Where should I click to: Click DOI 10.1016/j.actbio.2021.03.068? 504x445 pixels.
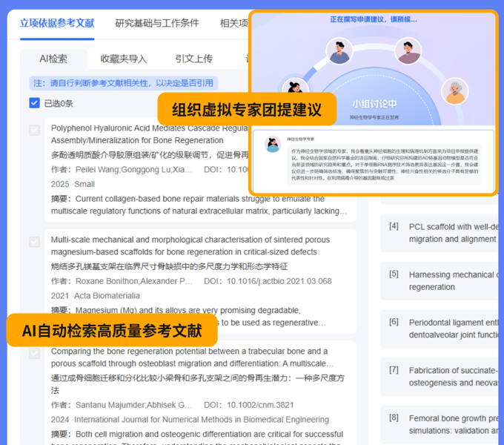point(279,281)
